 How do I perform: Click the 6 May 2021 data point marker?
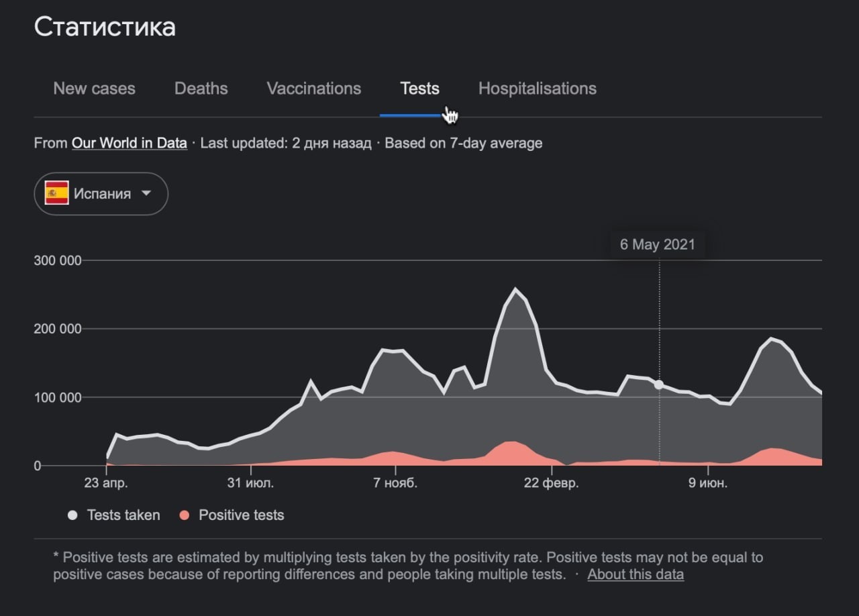[x=659, y=384]
